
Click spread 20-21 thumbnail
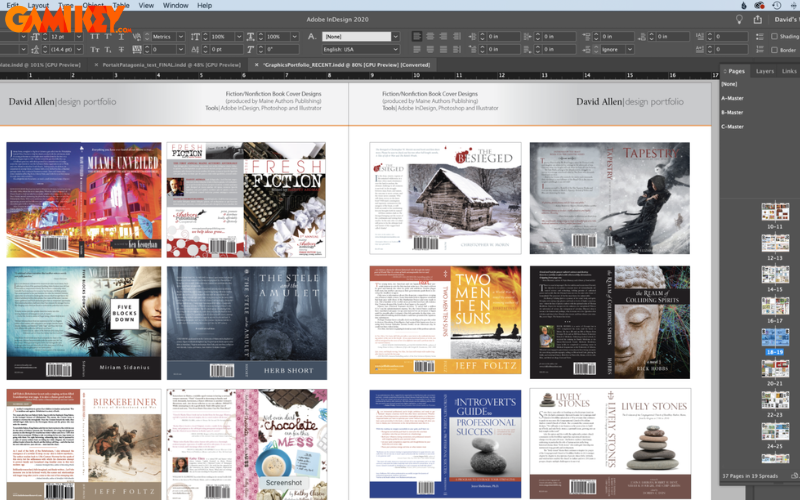point(775,369)
